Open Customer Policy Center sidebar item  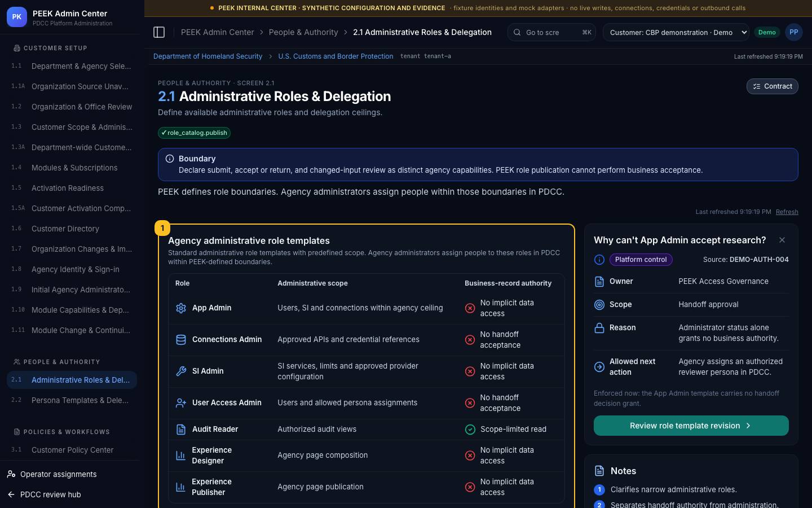tap(72, 450)
